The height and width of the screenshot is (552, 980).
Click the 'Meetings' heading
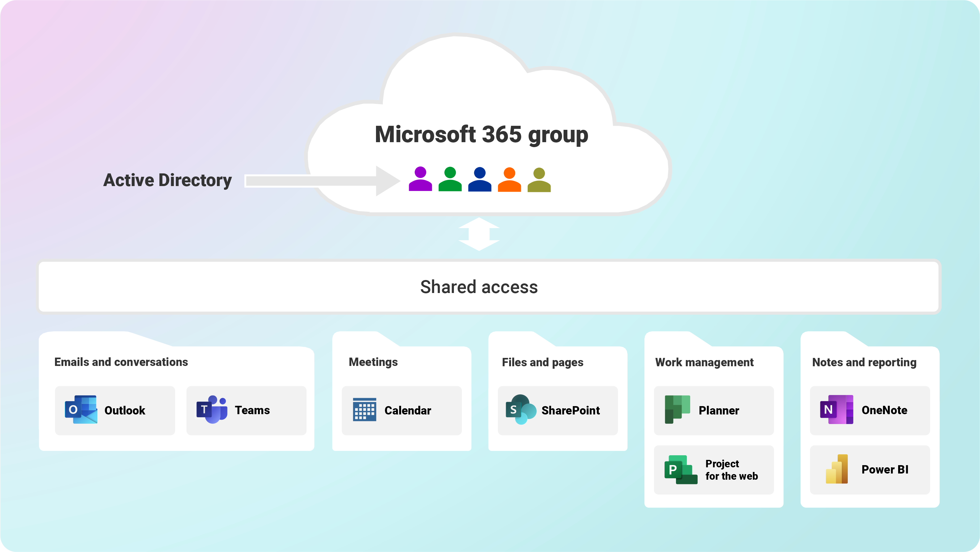pos(373,362)
